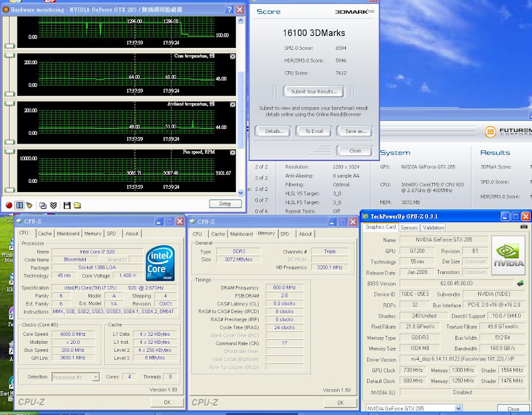This screenshot has height=415, width=532.
Task: Click the green BIOS save chip icon
Action: (x=521, y=283)
